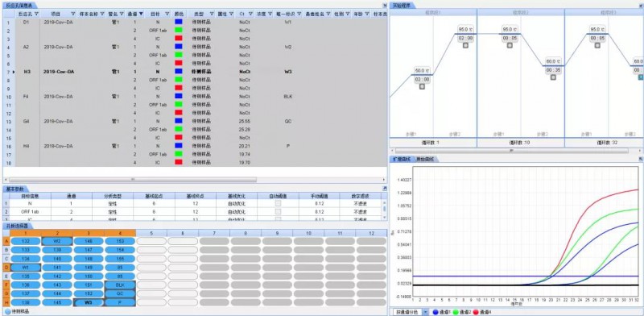The width and height of the screenshot is (644, 316).
Task: Pin the basic parameters panel via its corner icon
Action: pyautogui.click(x=385, y=189)
